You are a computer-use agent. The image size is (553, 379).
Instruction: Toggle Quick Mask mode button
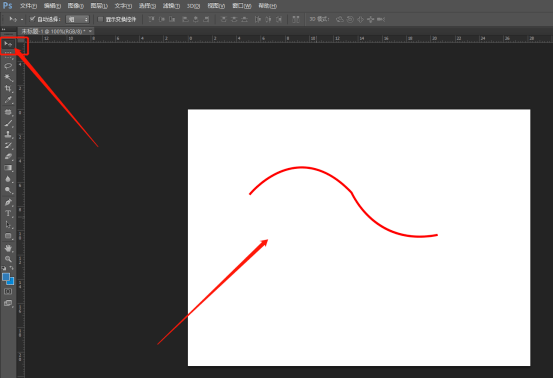8,292
